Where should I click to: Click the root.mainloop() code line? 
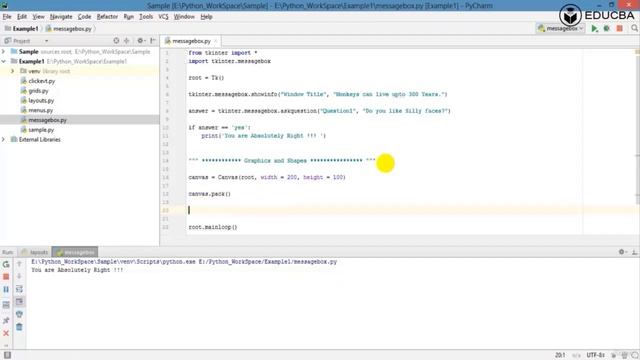[213, 227]
